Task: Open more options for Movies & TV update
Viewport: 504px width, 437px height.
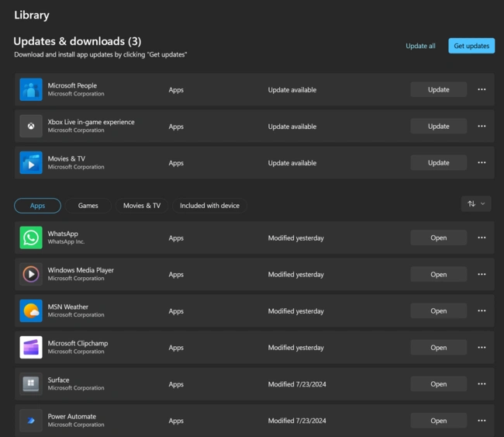Action: [482, 162]
